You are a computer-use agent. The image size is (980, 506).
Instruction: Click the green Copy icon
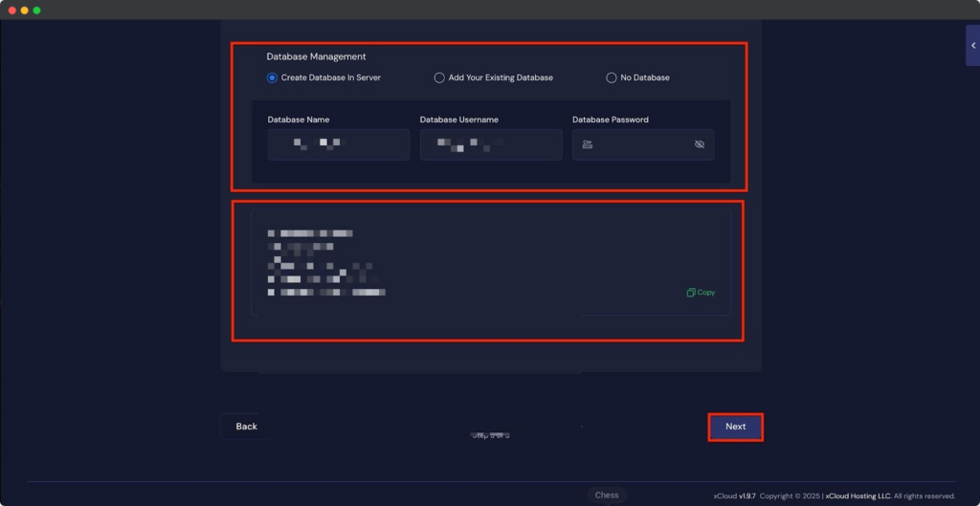pyautogui.click(x=701, y=293)
